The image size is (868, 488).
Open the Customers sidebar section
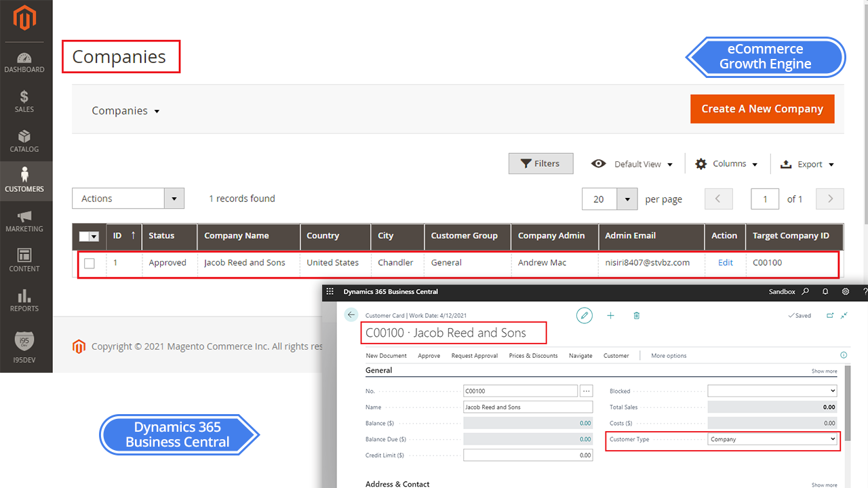(25, 180)
